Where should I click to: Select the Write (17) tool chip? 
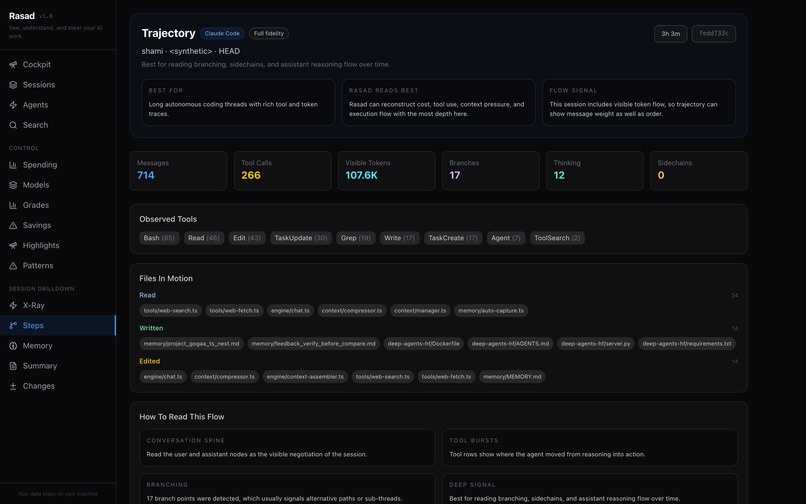pos(399,238)
